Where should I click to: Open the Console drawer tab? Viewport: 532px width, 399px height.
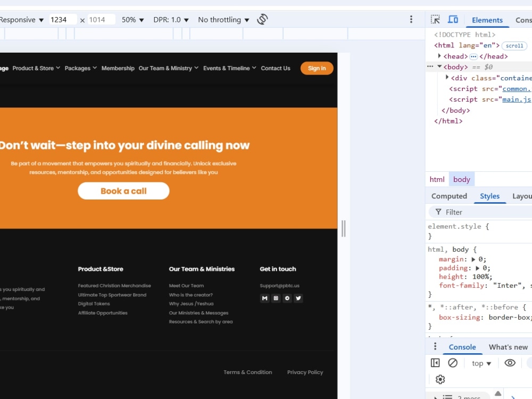(462, 347)
